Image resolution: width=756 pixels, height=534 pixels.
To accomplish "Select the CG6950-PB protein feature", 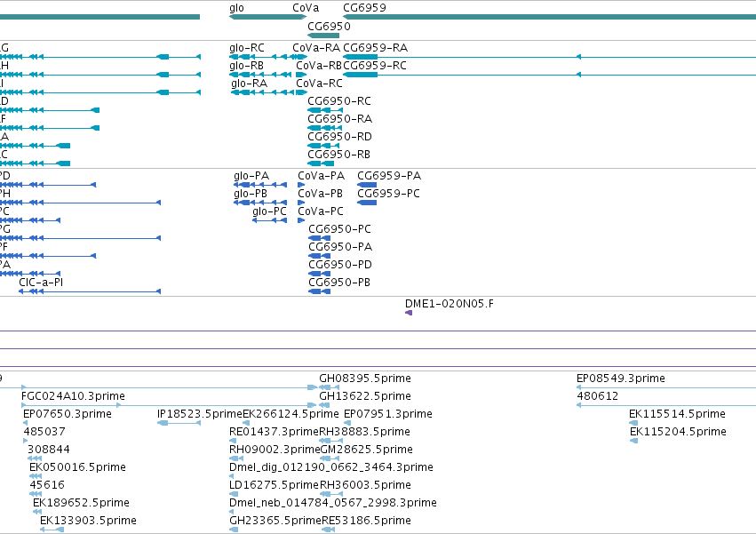I will tap(319, 291).
